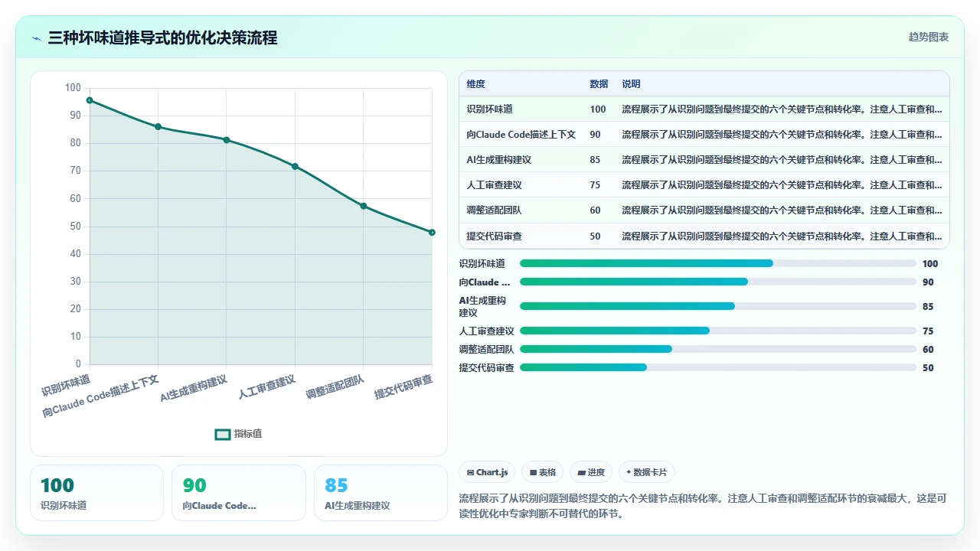Click value 75 in the table

tap(595, 185)
